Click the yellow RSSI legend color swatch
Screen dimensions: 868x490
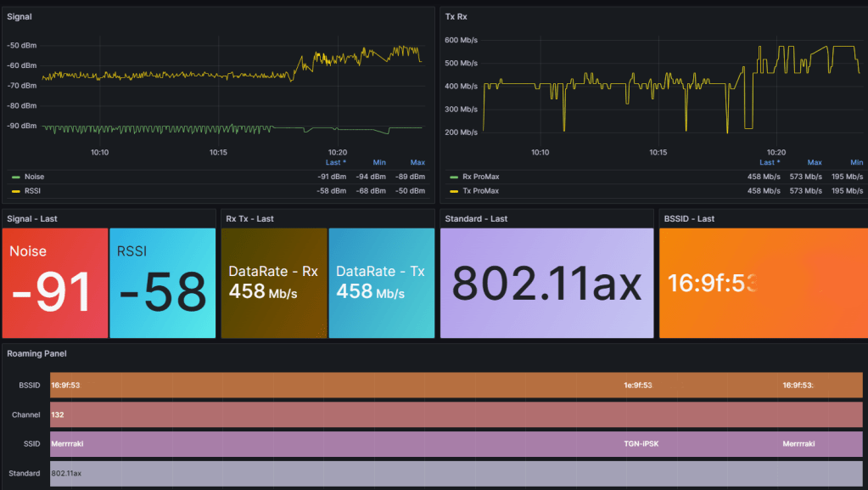point(15,191)
